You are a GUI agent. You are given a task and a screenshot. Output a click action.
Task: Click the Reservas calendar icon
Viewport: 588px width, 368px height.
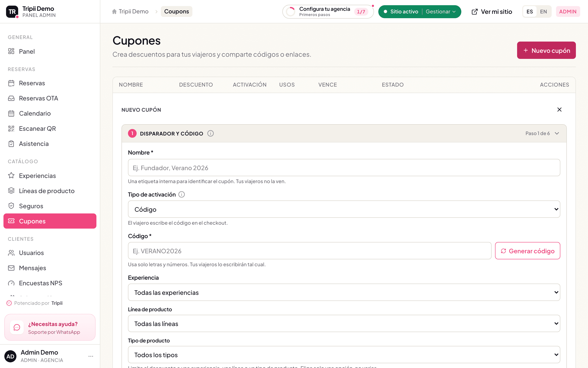[x=11, y=83]
